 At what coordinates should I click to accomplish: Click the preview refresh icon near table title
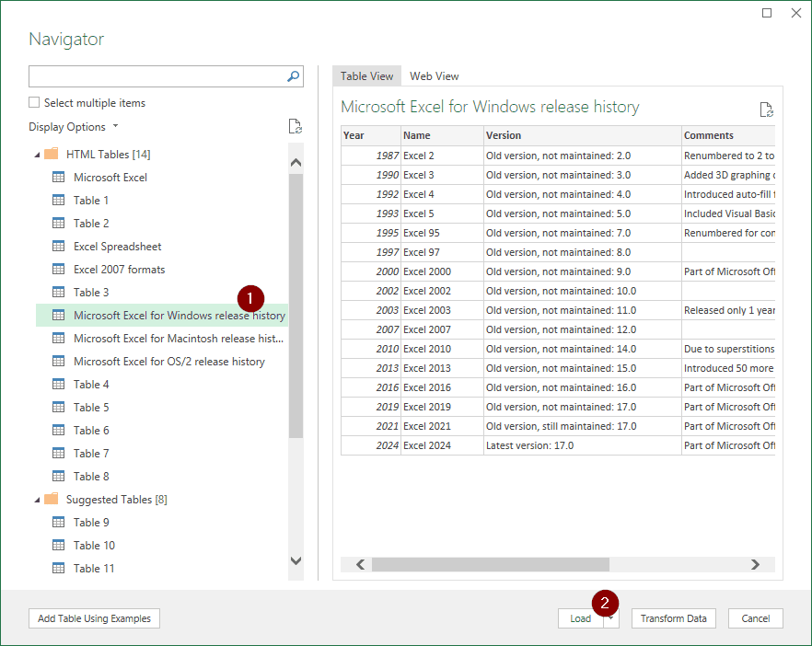[766, 110]
